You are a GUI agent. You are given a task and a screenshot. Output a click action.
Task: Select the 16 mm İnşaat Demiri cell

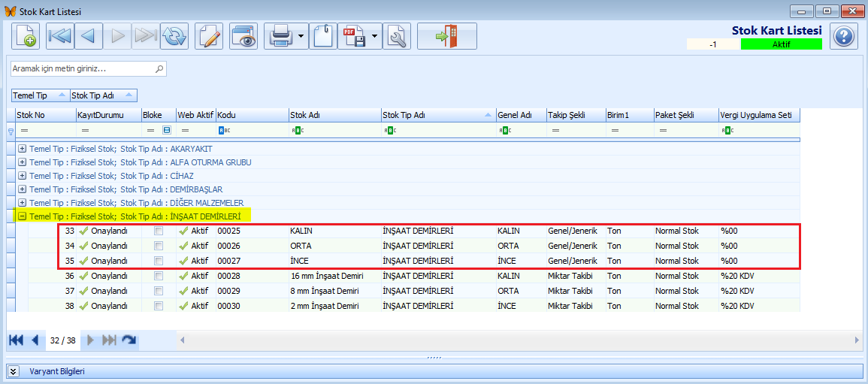[334, 276]
